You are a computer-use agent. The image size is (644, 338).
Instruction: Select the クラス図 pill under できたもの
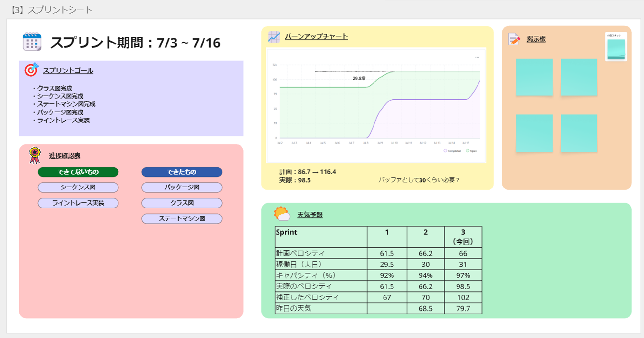click(x=182, y=203)
